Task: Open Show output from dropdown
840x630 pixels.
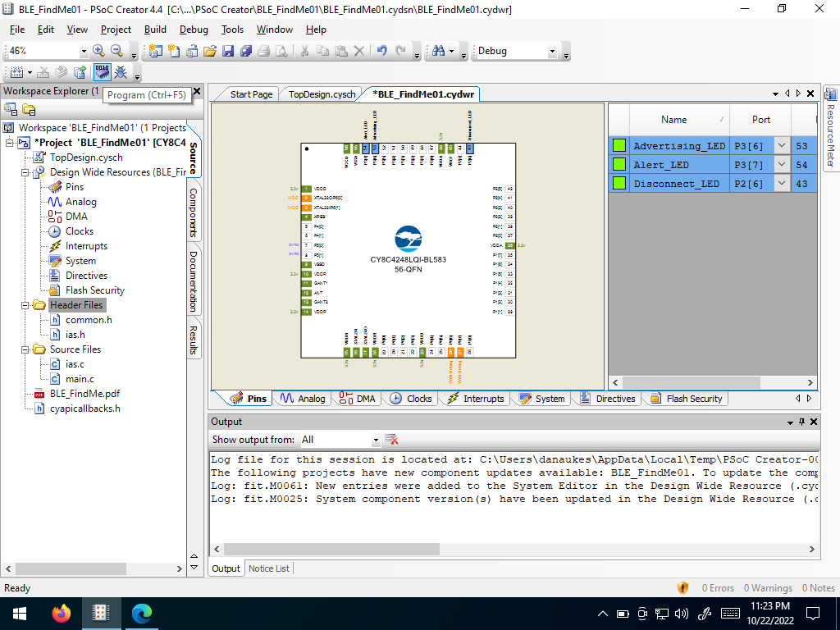Action: pos(376,440)
